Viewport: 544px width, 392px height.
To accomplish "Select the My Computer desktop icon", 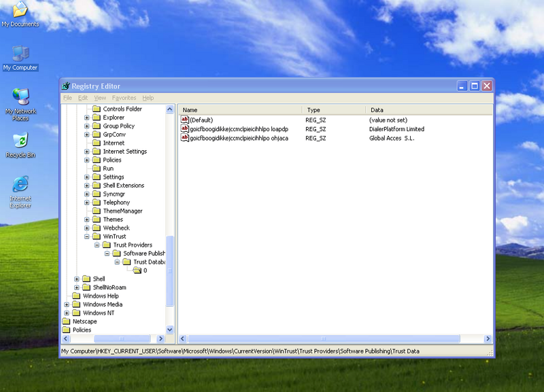I will point(20,58).
